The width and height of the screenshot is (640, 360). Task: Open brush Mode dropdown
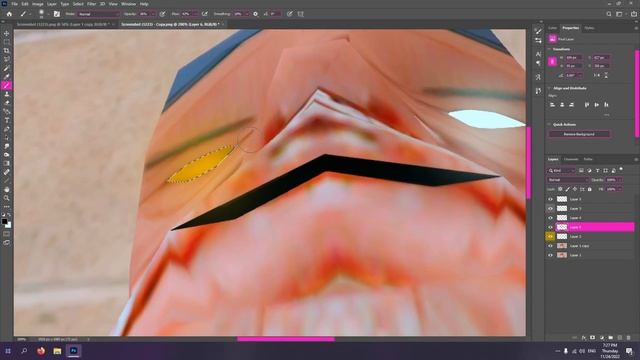[98, 14]
